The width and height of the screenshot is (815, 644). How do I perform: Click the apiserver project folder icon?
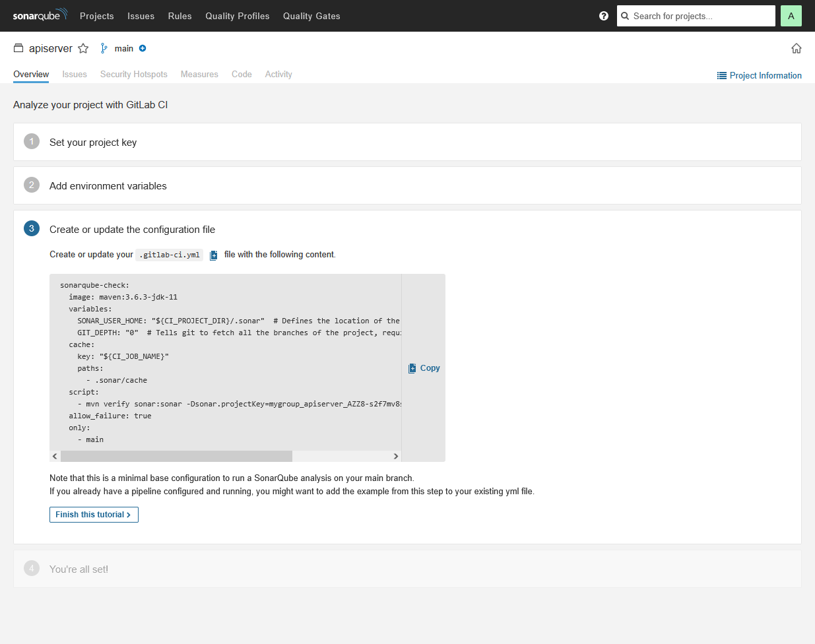coord(18,48)
